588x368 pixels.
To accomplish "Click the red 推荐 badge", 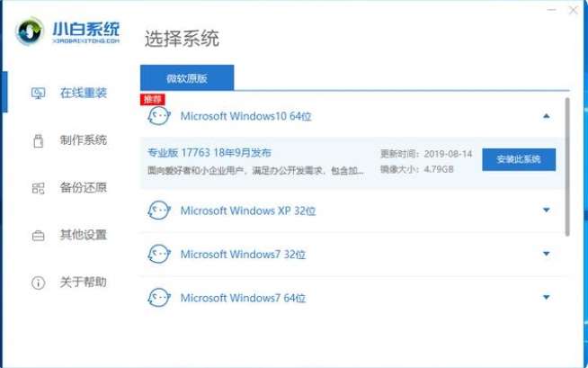I will (x=152, y=98).
